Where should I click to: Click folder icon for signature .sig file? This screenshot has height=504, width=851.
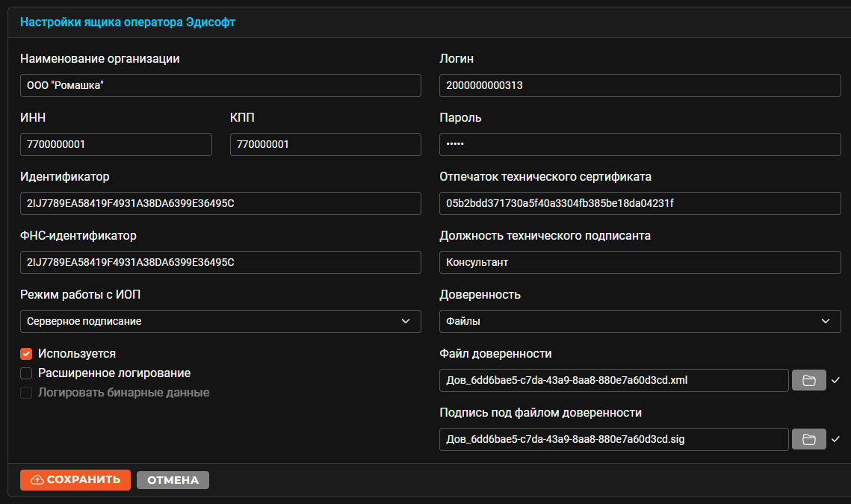click(x=808, y=440)
